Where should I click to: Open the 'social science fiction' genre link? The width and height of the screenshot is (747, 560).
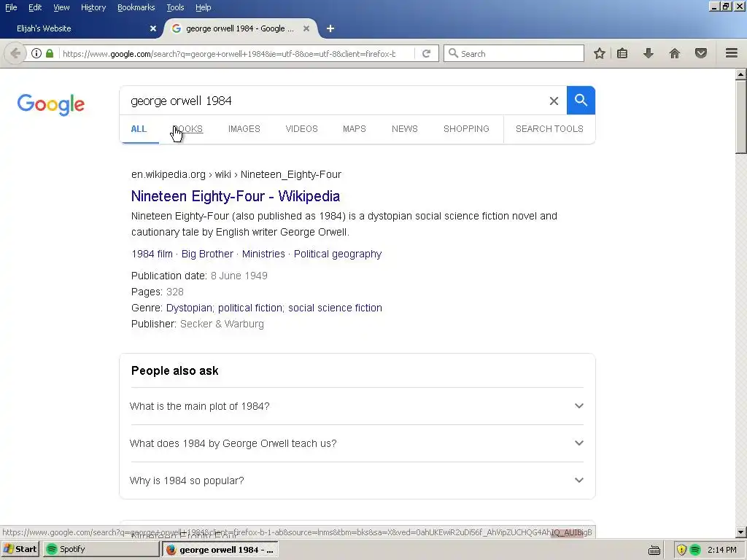(335, 308)
